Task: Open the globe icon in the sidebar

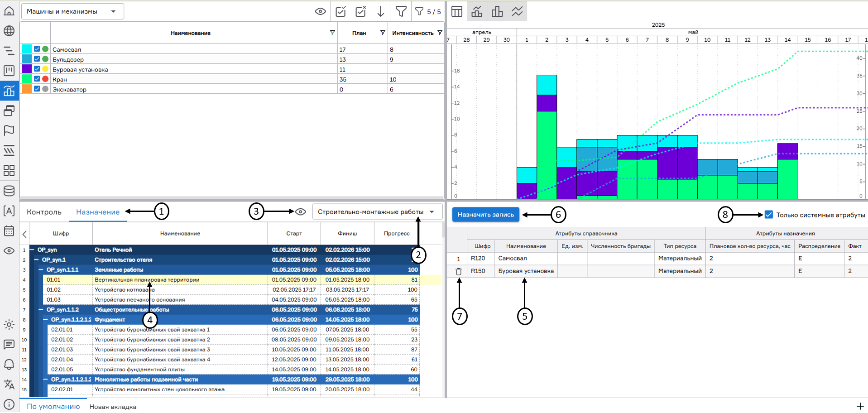Action: click(x=9, y=31)
